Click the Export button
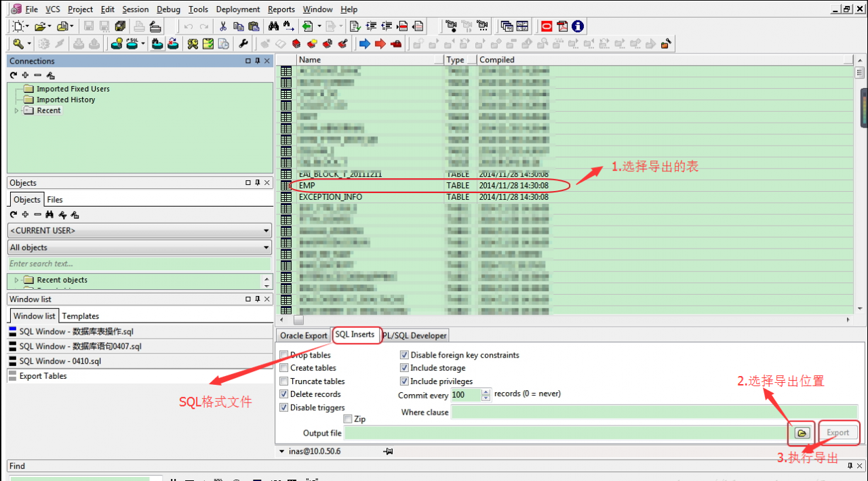This screenshot has height=481, width=868. pos(837,433)
